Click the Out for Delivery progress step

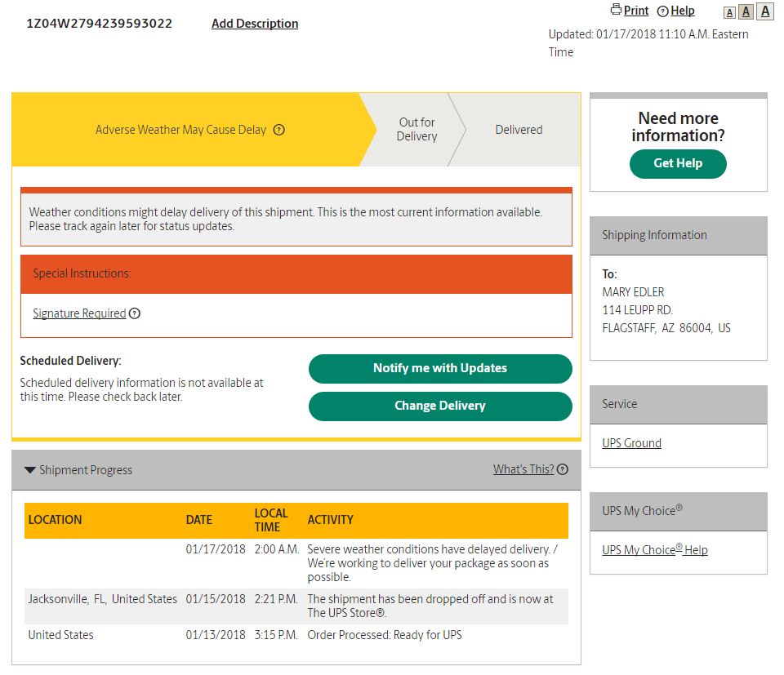[x=416, y=130]
